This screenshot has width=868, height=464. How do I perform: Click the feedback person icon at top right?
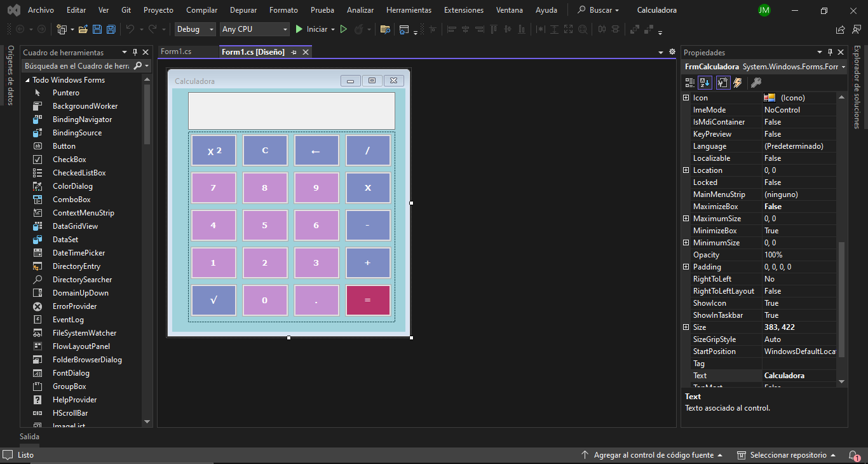click(x=855, y=29)
